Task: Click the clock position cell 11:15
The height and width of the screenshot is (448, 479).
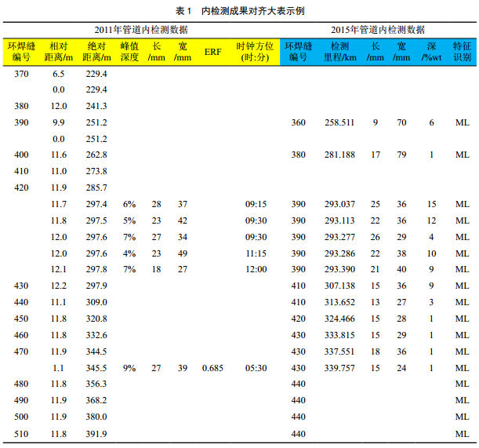Action: 256,253
